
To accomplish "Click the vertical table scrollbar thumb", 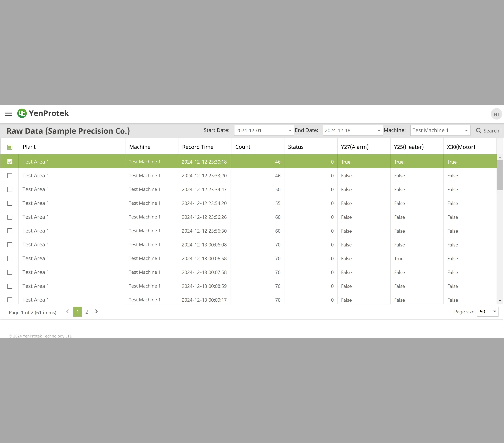I will point(500,175).
